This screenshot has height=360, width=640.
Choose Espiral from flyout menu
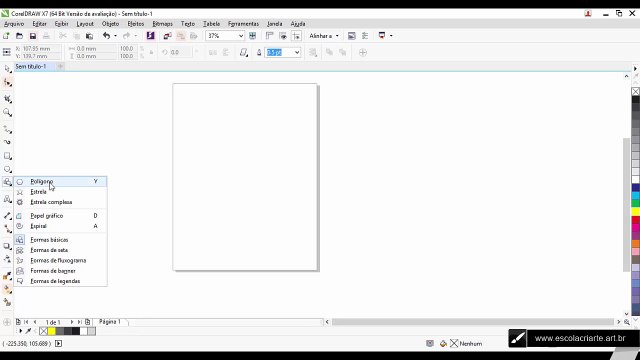60,226
